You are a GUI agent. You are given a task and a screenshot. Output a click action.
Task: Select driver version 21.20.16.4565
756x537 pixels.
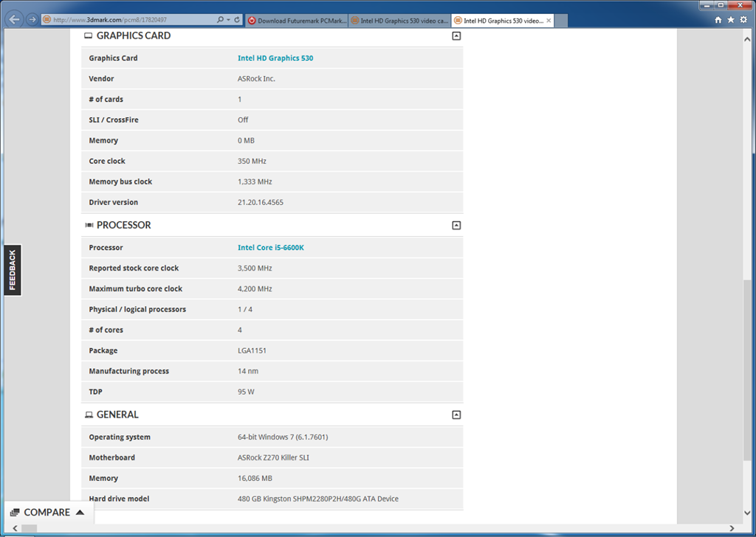261,202
